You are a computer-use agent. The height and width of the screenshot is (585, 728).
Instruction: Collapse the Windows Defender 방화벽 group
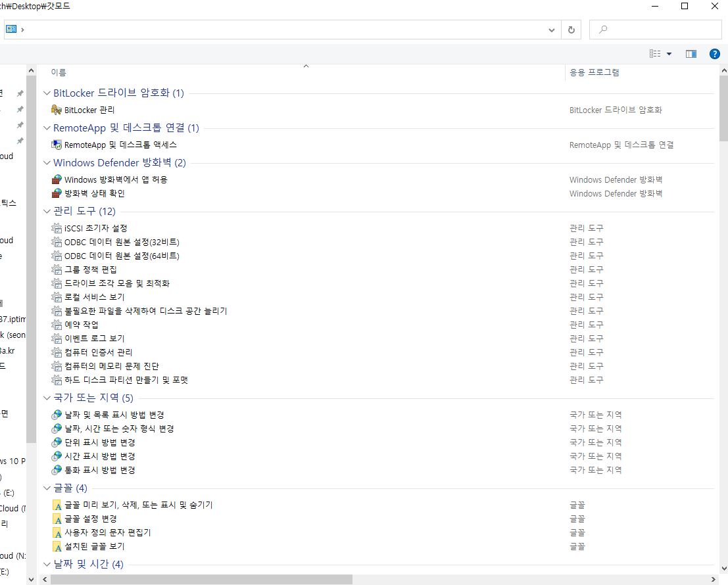[x=47, y=162]
